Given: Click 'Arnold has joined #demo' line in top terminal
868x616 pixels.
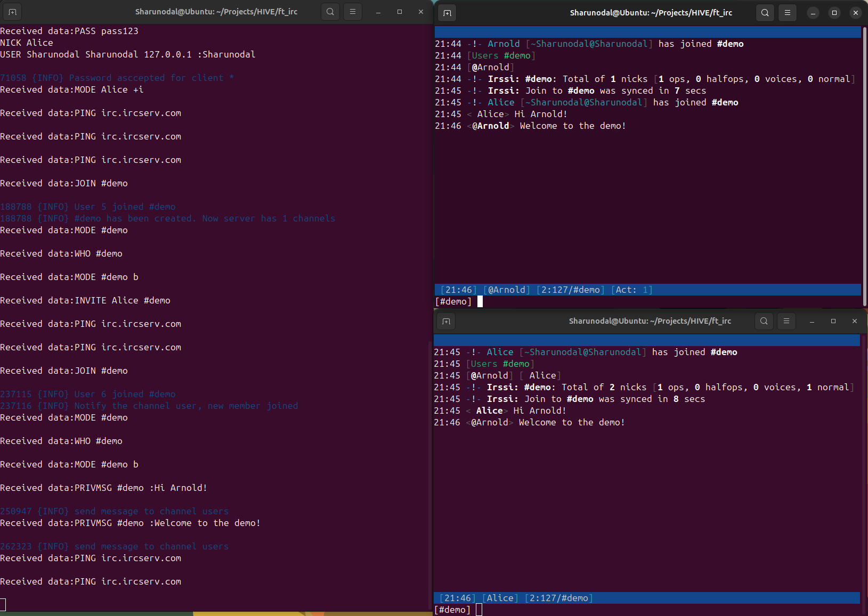Looking at the screenshot, I should [x=589, y=44].
